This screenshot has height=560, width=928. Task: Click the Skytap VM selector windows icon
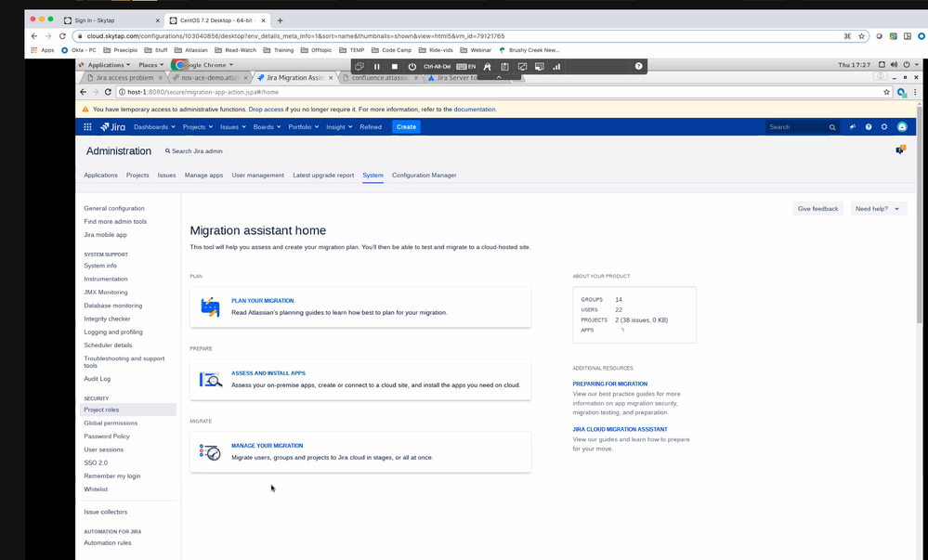point(359,66)
